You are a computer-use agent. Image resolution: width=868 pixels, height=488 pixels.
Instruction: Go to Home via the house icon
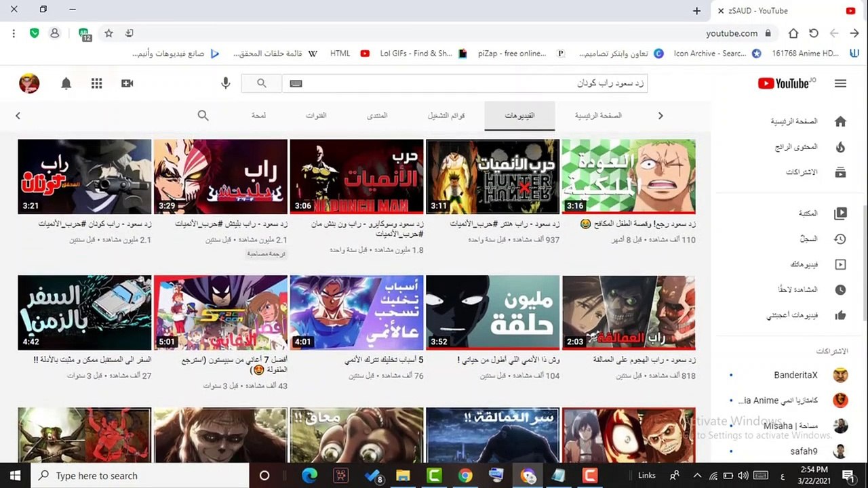(840, 121)
